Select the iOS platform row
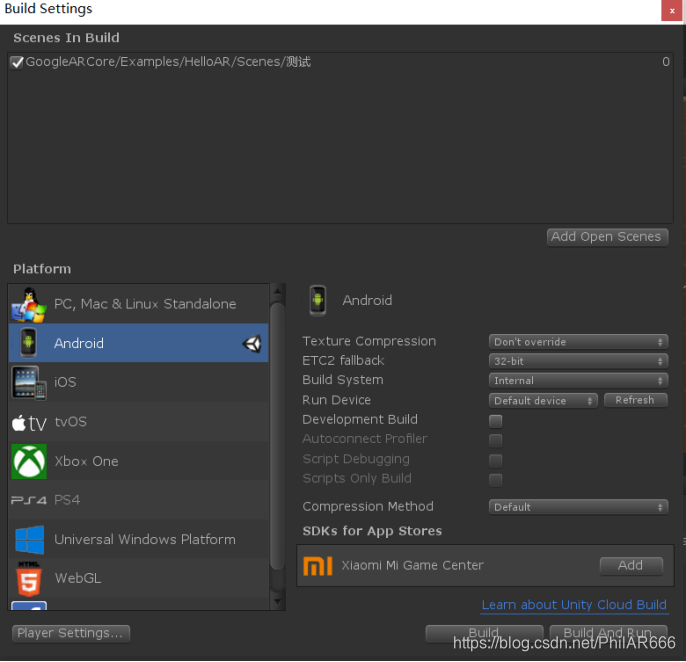686x662 pixels. coord(138,382)
